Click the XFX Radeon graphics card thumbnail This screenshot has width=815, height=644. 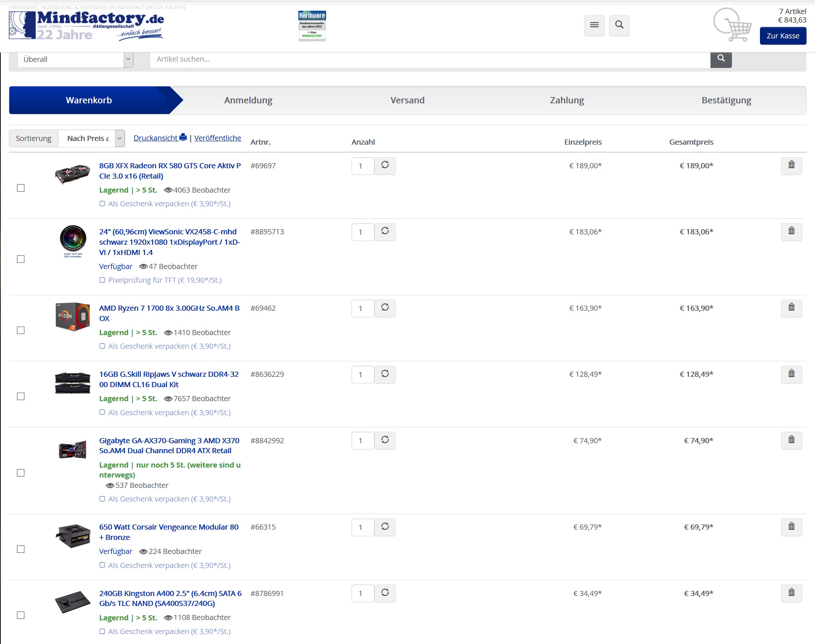point(72,174)
